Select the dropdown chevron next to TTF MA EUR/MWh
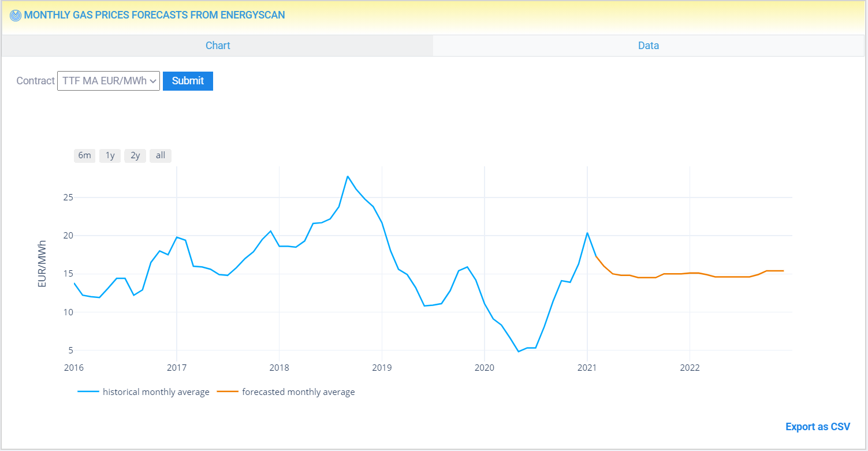This screenshot has height=451, width=868. pos(153,81)
